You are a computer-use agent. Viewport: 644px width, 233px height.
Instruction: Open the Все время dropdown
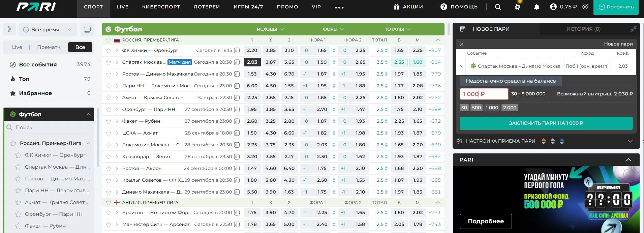48,30
